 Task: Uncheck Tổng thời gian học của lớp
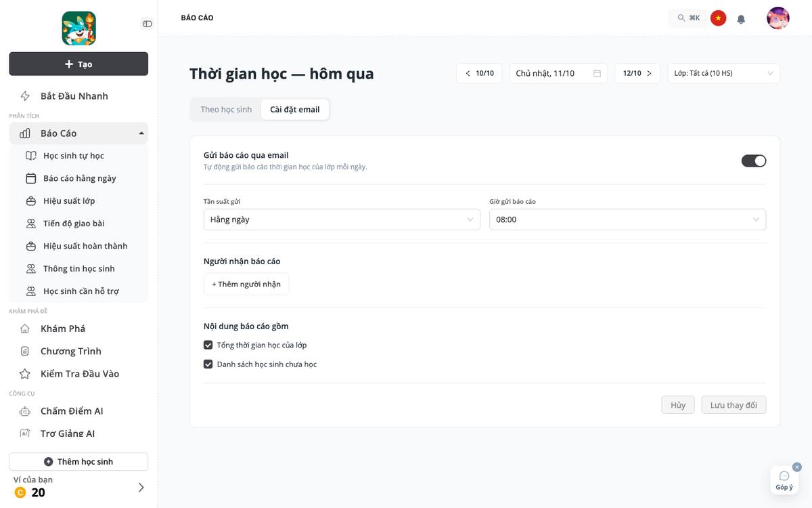point(208,345)
